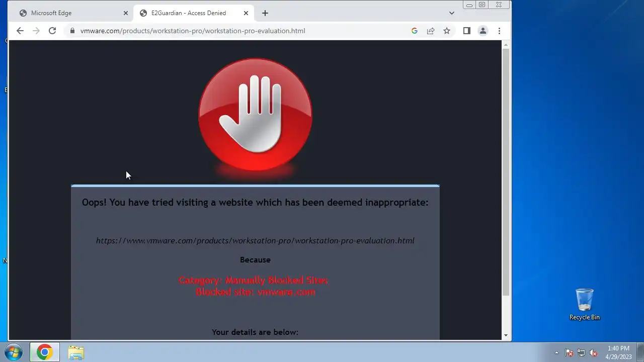This screenshot has height=362, width=644.
Task: Select the Recycle Bin desktop icon
Action: click(585, 304)
